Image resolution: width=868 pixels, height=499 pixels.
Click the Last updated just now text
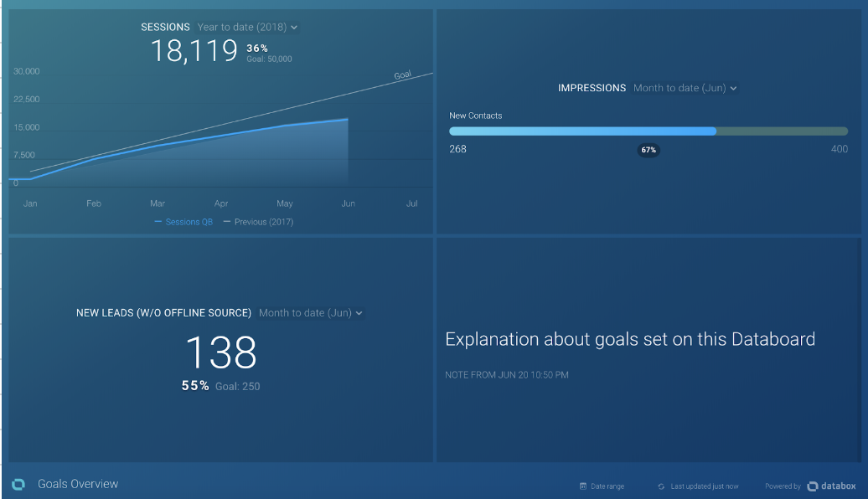704,486
